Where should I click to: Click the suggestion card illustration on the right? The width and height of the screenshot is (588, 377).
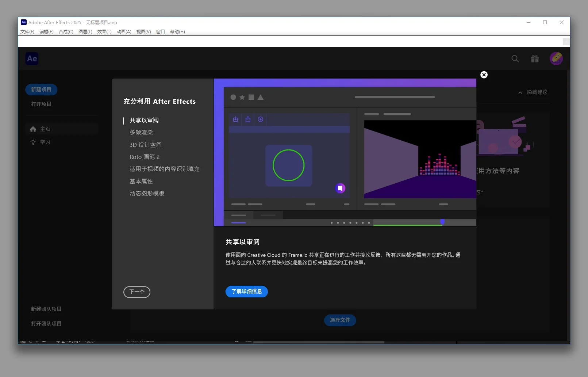coord(506,136)
